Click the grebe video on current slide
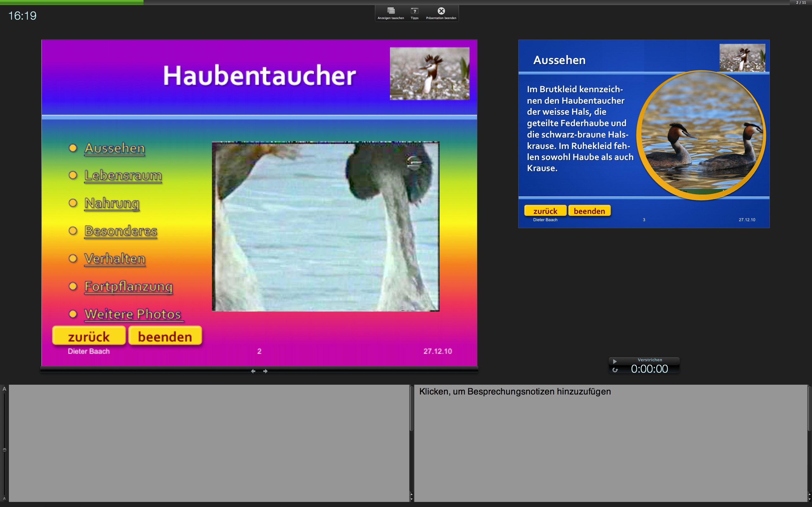This screenshot has height=507, width=812. point(325,226)
